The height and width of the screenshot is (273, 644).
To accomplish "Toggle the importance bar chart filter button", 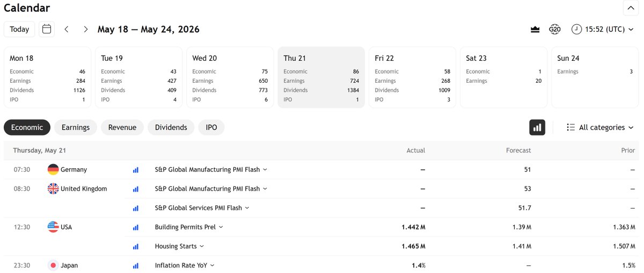I will (x=537, y=127).
